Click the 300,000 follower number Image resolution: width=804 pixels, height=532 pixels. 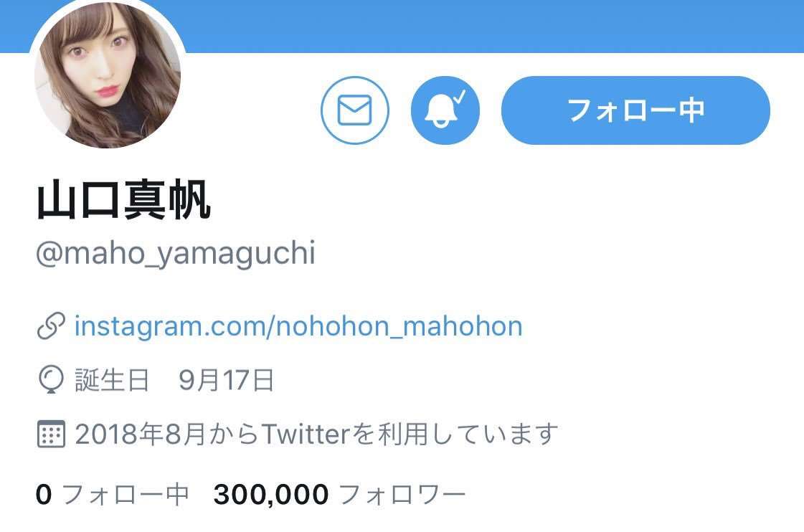tap(271, 495)
